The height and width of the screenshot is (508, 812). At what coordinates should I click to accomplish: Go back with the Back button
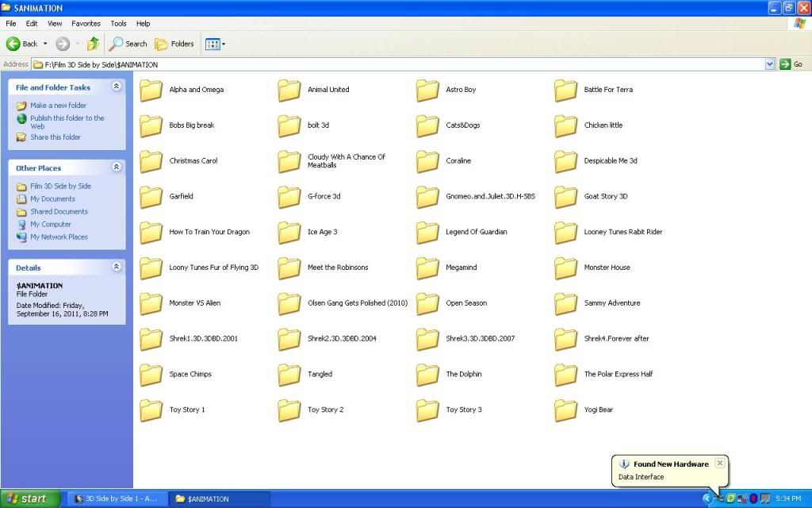21,44
